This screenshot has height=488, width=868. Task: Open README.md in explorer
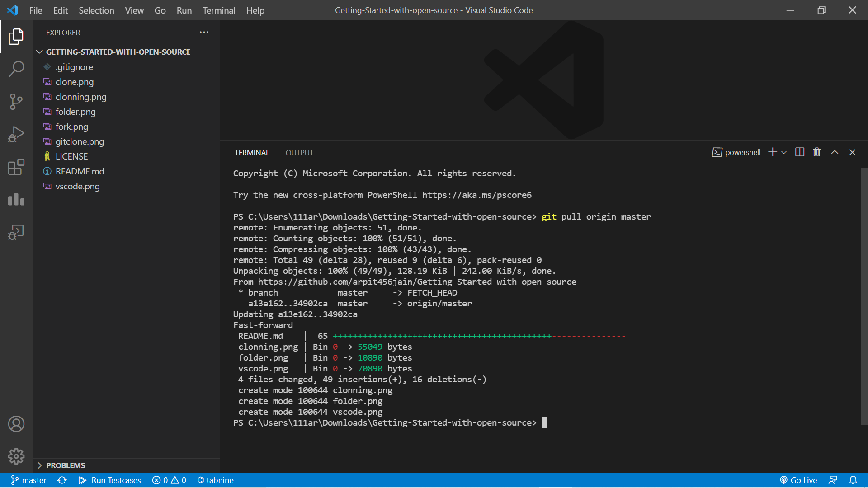(x=80, y=171)
